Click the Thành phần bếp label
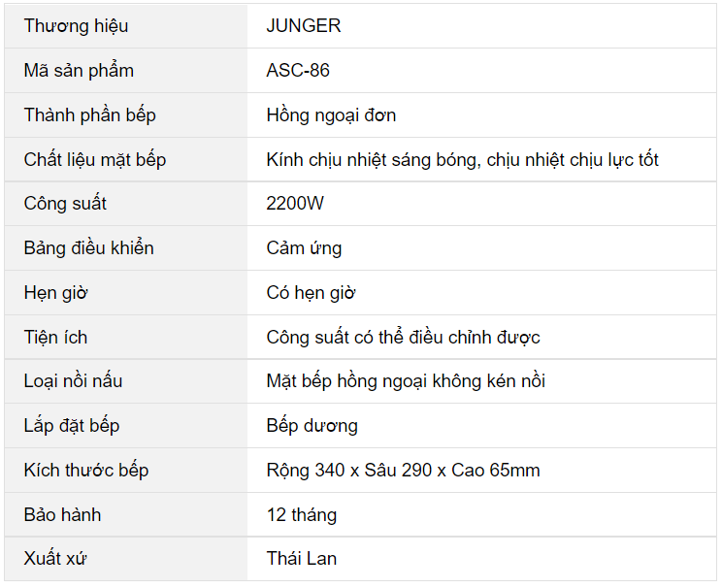 coord(90,115)
